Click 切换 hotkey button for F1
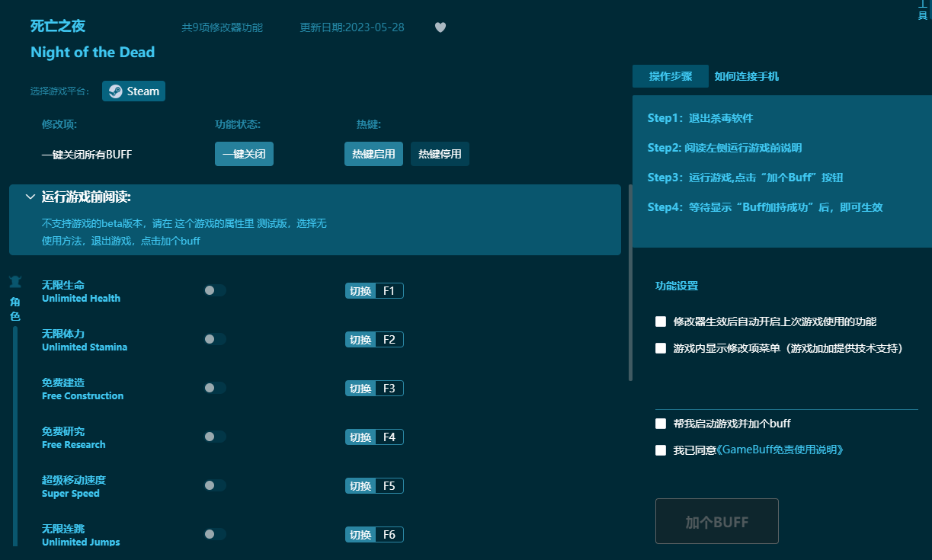Viewport: 932px width, 560px height. point(360,291)
